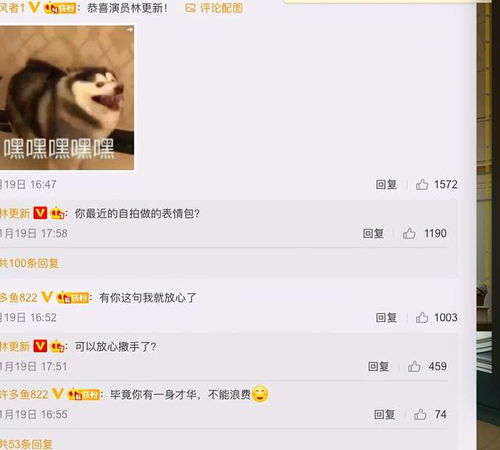Like the comment with 1572 likes
Image resolution: width=500 pixels, height=450 pixels.
click(x=422, y=184)
